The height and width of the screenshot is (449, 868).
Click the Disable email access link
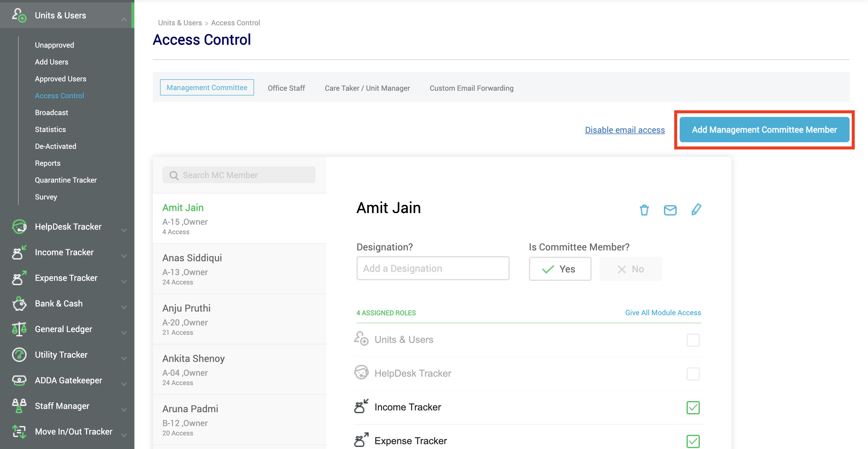click(x=625, y=130)
